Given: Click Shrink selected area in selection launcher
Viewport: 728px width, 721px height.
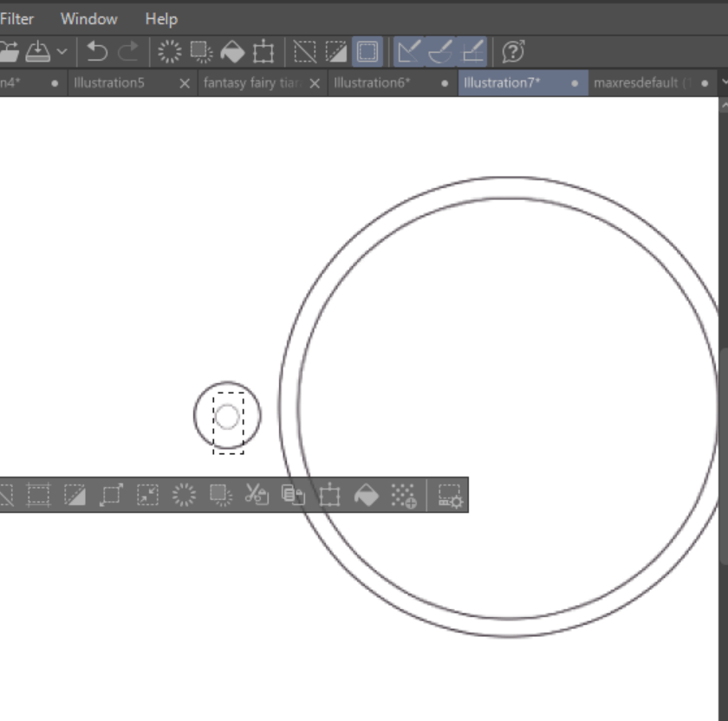Looking at the screenshot, I should tap(147, 495).
